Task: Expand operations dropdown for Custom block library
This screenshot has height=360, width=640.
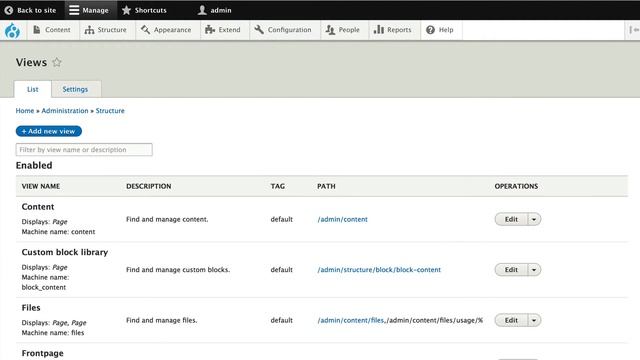Action: pos(534,269)
